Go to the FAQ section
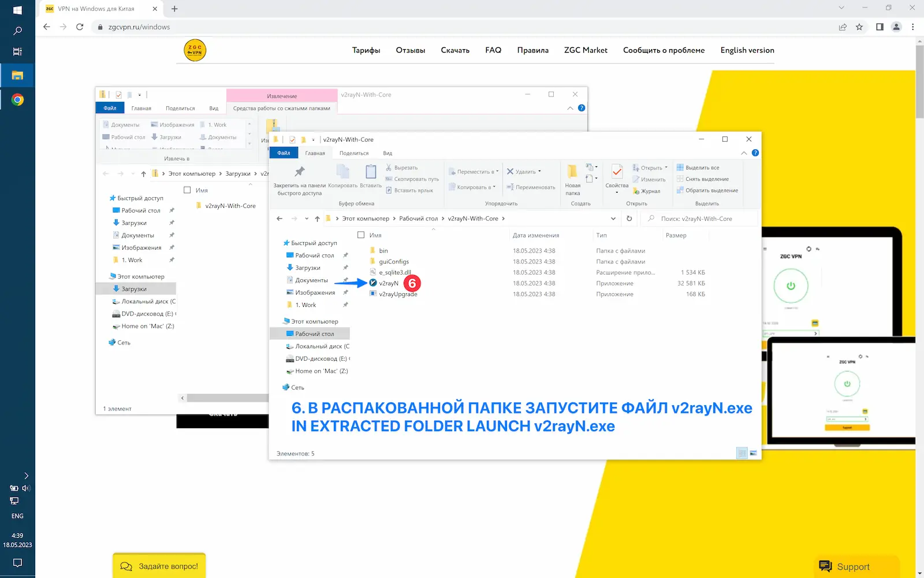This screenshot has height=578, width=924. 493,50
